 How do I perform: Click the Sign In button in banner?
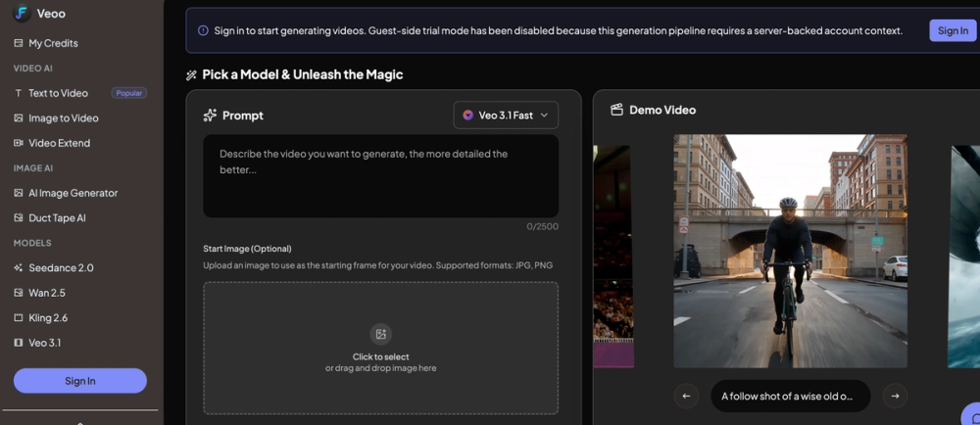click(953, 30)
